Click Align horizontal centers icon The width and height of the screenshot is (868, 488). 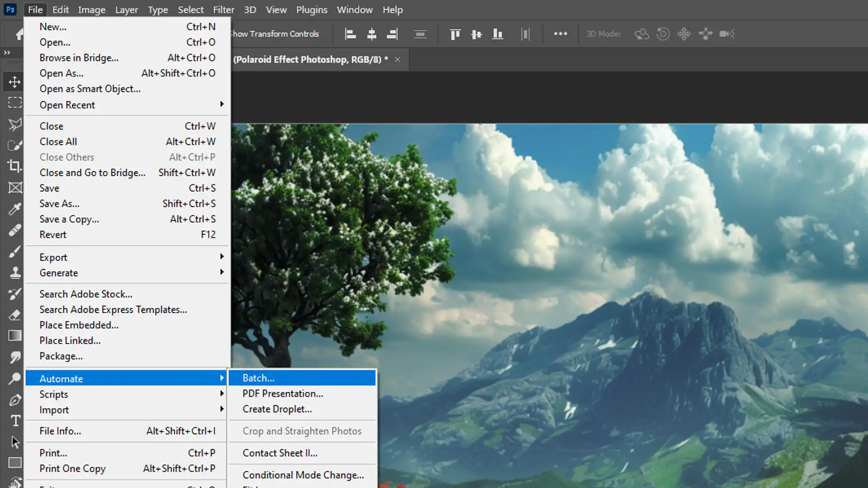[372, 34]
